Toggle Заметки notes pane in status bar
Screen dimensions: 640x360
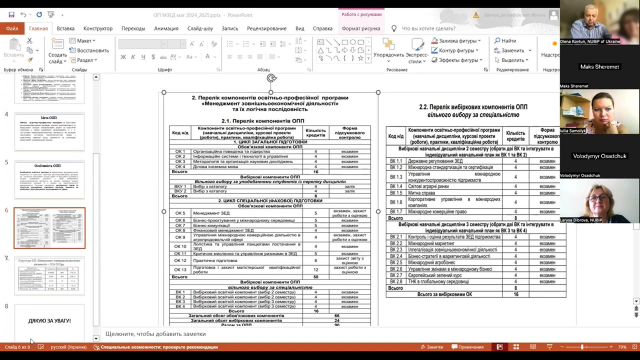pos(432,347)
